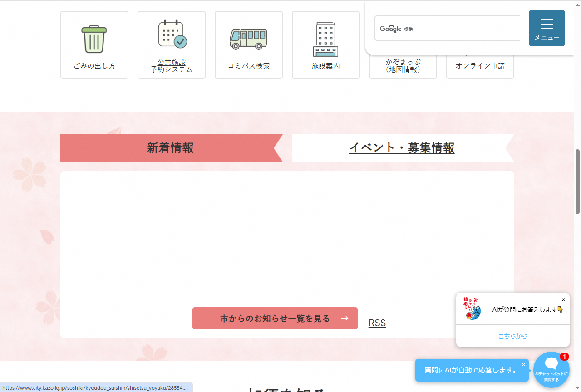Viewport: 581px width, 392px height.
Task: Open the RSS feed link
Action: 377,323
